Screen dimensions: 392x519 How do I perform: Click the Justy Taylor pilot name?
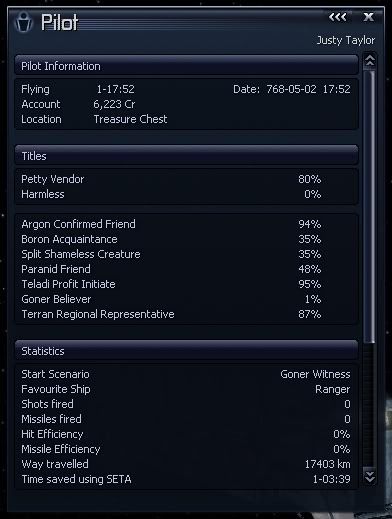click(346, 40)
